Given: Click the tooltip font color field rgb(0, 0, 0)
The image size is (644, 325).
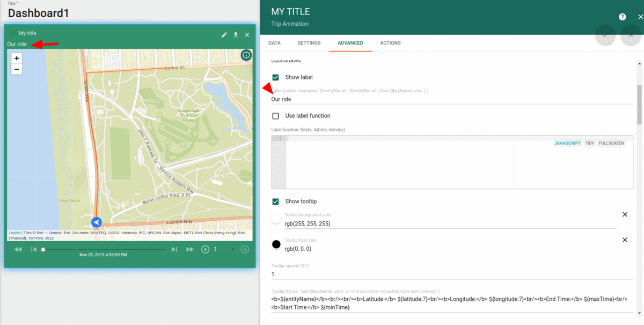Looking at the screenshot, I should coord(450,249).
